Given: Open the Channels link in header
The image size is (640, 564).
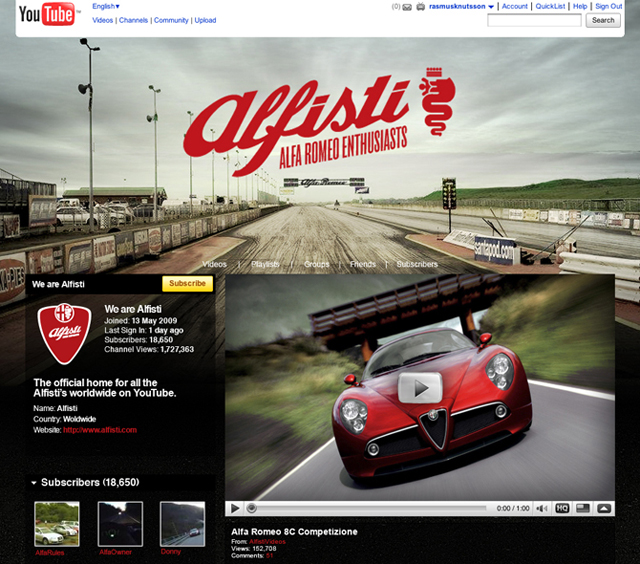Looking at the screenshot, I should (x=133, y=20).
